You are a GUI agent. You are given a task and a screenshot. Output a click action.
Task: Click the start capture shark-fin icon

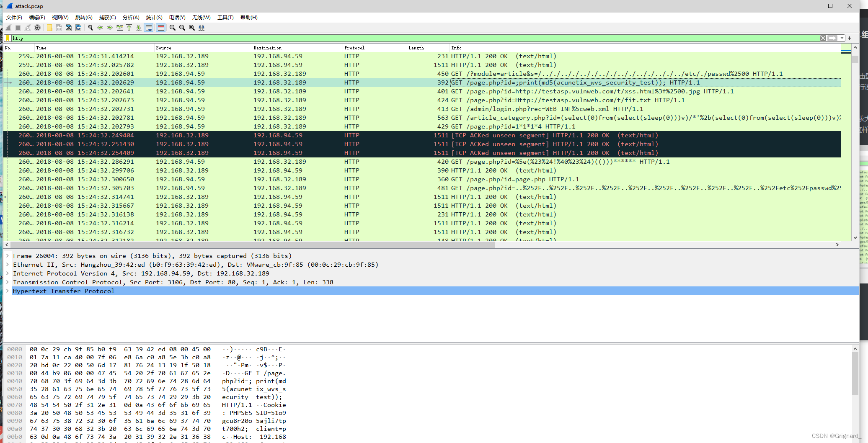pyautogui.click(x=8, y=28)
